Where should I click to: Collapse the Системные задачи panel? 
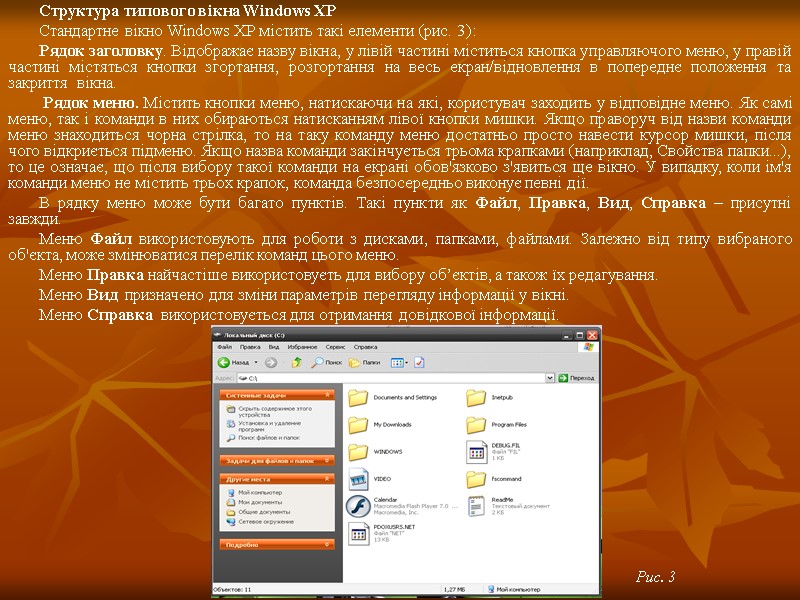click(x=327, y=396)
